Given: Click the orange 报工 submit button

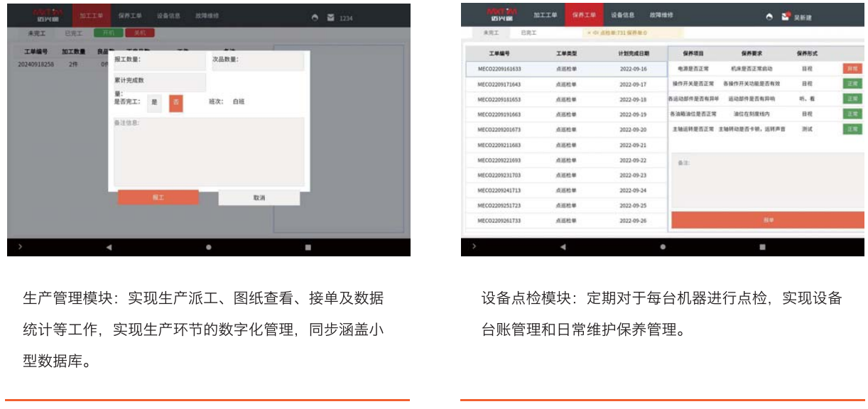Looking at the screenshot, I should pos(158,197).
